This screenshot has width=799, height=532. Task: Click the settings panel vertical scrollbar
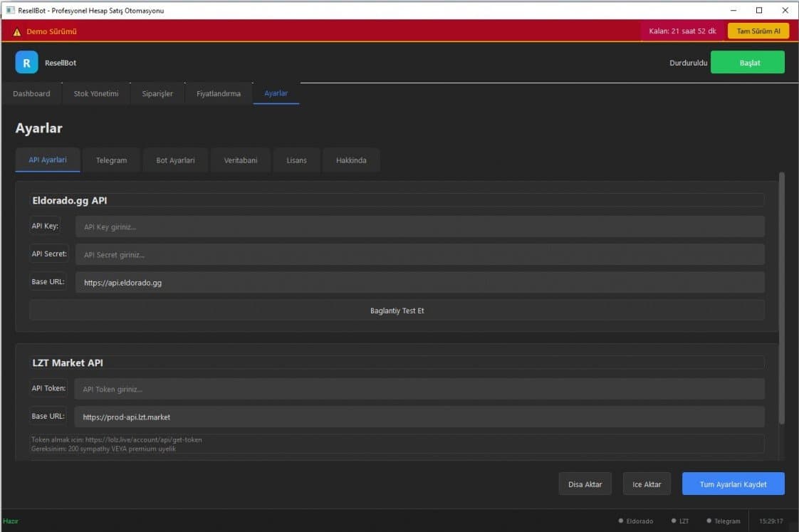[x=782, y=298]
